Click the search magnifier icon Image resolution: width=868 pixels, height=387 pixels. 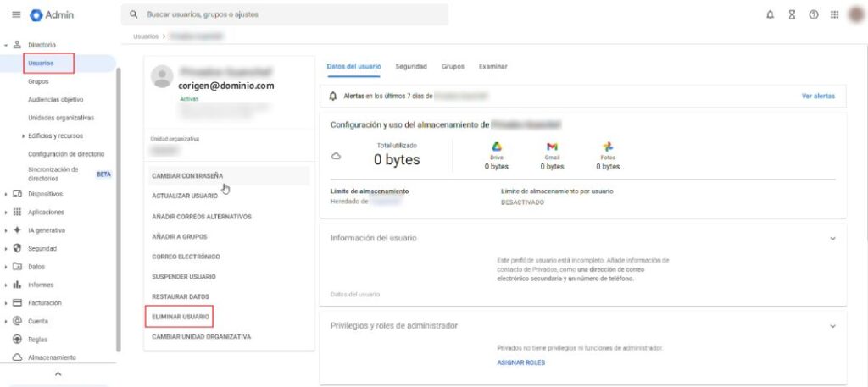[x=133, y=15]
